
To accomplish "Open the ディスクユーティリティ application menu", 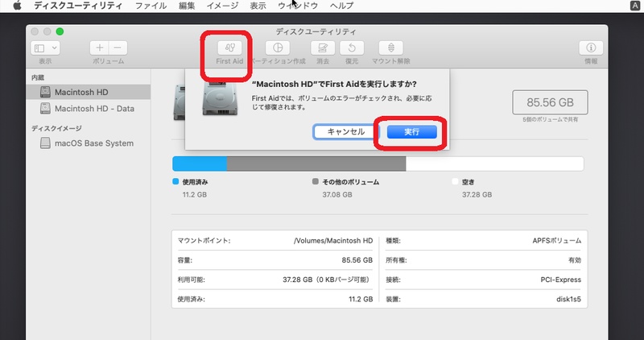I will point(78,6).
